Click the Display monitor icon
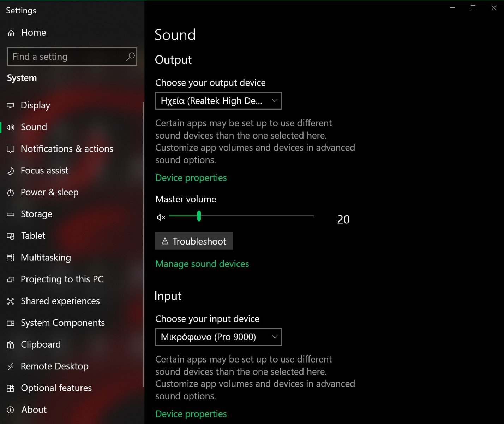 11,106
